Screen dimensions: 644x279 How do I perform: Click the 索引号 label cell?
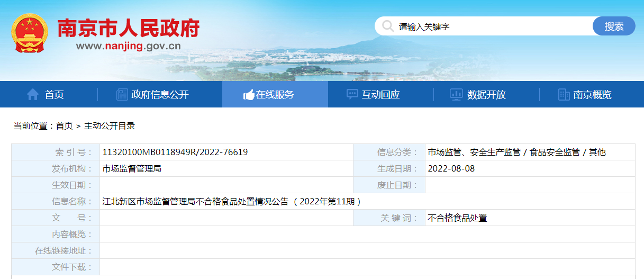56,152
